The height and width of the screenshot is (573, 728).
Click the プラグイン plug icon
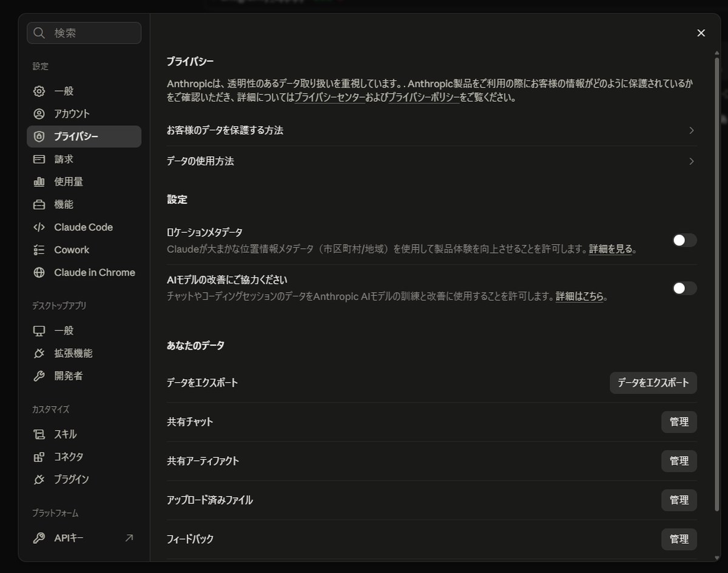pyautogui.click(x=39, y=479)
